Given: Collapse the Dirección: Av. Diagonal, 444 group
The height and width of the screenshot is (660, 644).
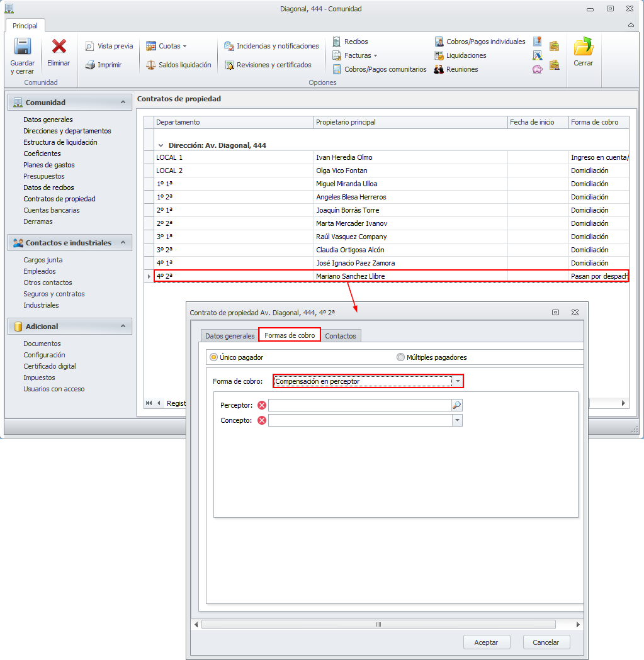Looking at the screenshot, I should pyautogui.click(x=161, y=145).
